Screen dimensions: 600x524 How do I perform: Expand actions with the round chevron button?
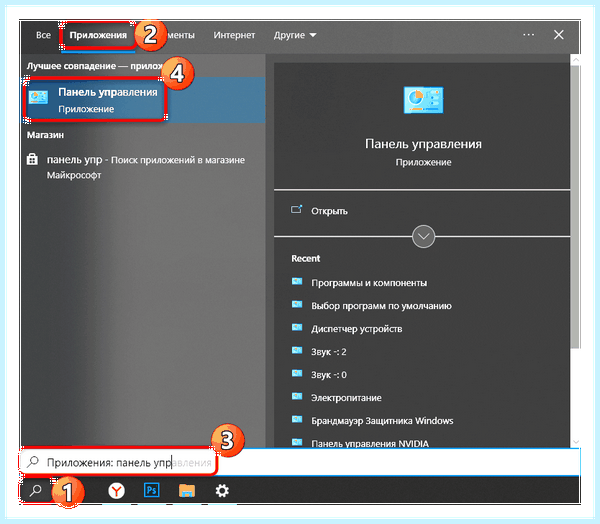[x=423, y=237]
